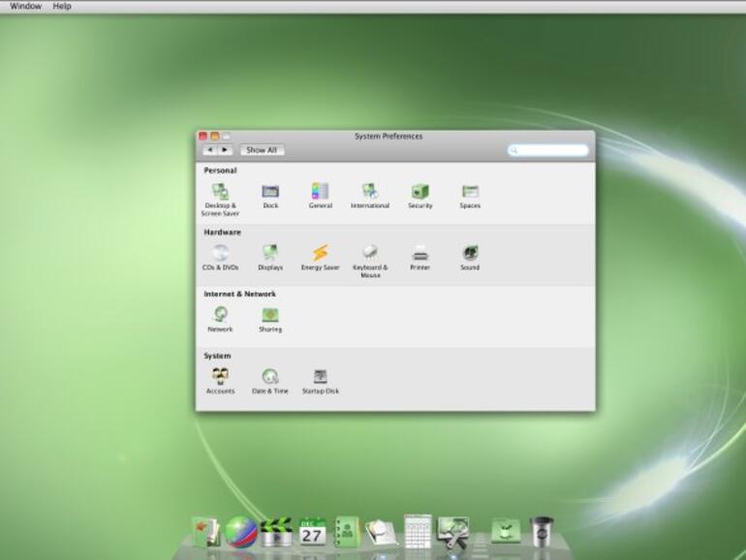Open Keyboard & Mouse preferences

coord(370,254)
